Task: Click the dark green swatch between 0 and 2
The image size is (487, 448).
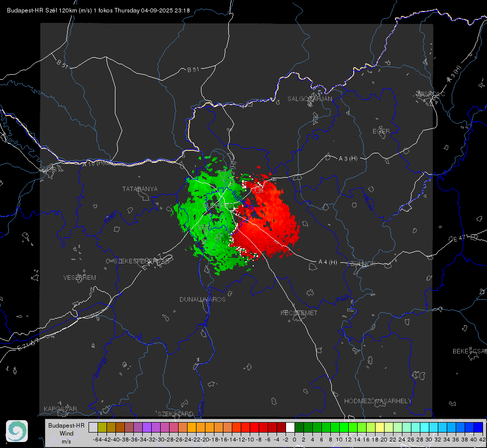Action: (299, 427)
